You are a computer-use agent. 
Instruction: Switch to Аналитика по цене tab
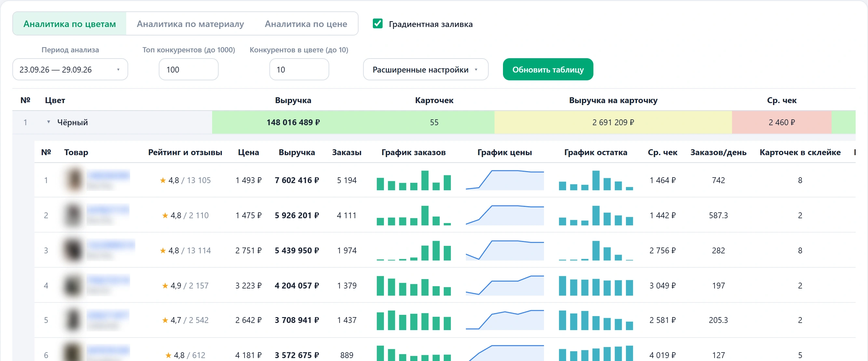point(305,23)
